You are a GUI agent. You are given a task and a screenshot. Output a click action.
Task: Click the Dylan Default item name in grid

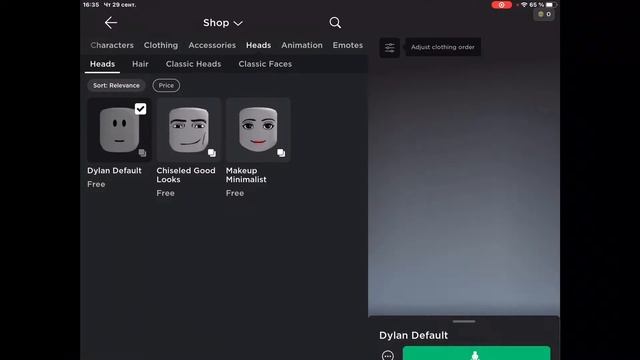coord(114,171)
